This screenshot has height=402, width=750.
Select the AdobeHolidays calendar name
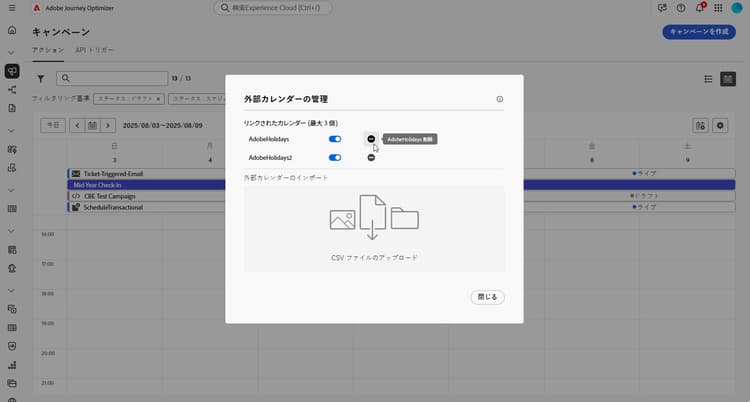pos(268,139)
